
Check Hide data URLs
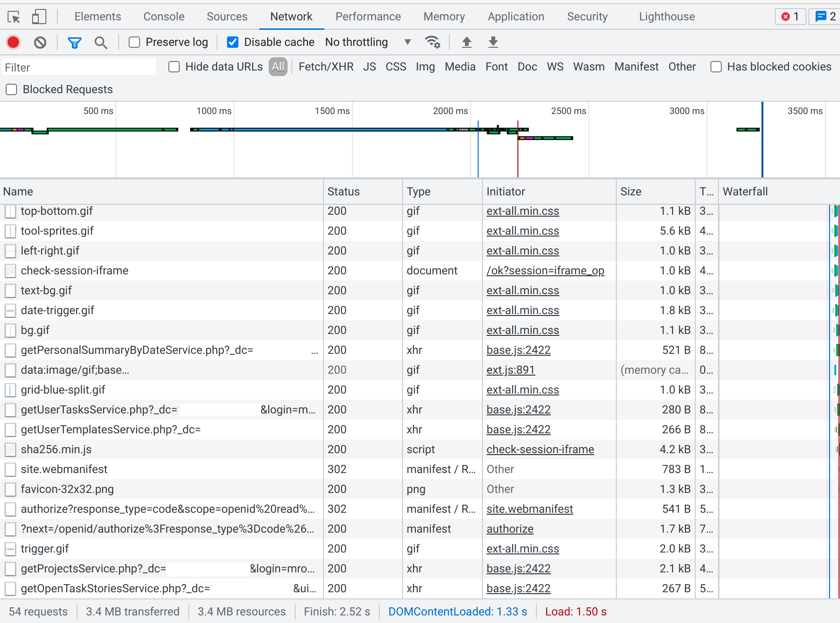pos(174,67)
